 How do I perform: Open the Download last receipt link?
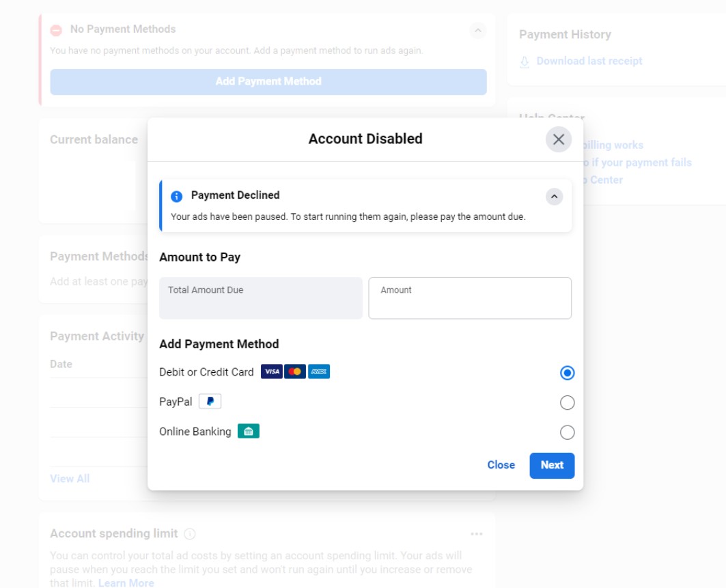589,61
